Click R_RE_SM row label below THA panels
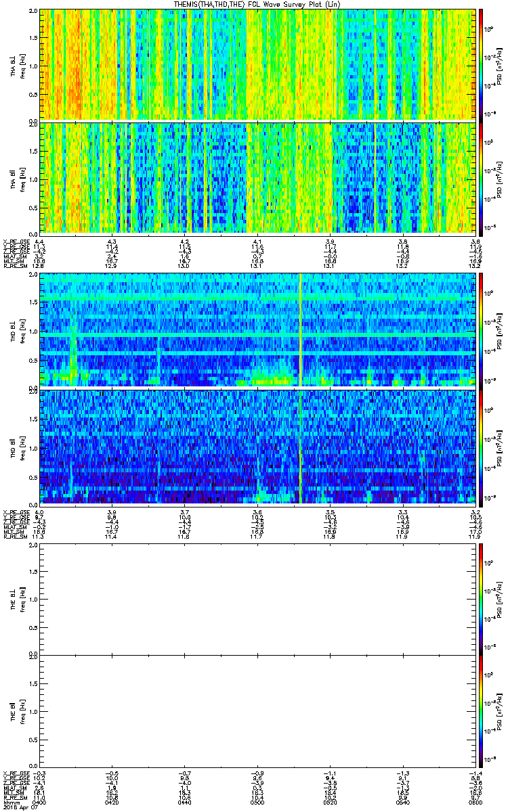 14,266
